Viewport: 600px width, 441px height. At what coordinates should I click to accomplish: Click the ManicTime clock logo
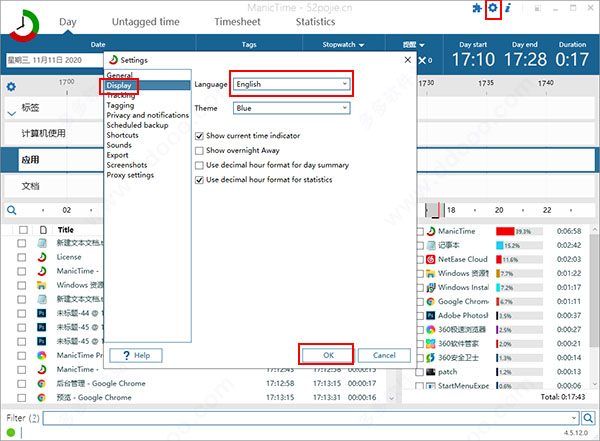[x=24, y=26]
